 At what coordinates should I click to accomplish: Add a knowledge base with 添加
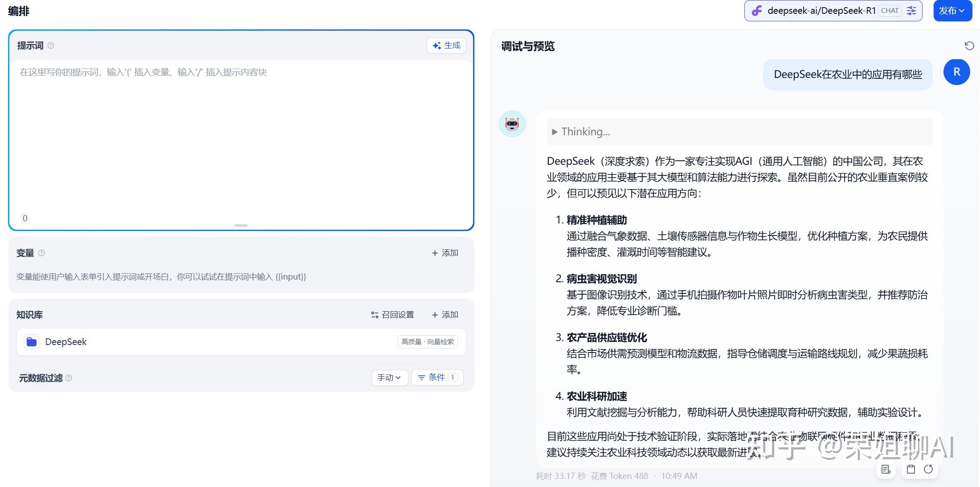[x=445, y=315]
